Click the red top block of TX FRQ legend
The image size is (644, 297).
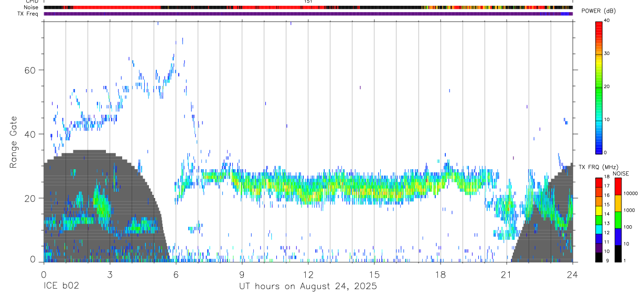point(598,183)
